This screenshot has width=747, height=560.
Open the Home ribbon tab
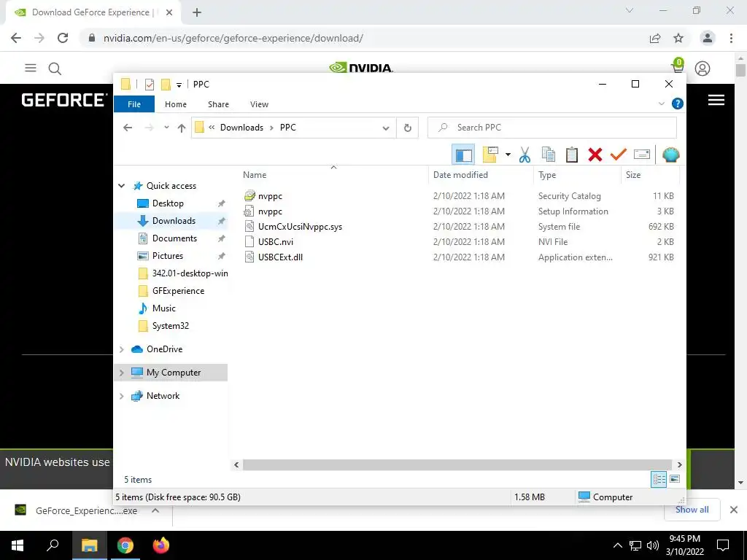(176, 104)
